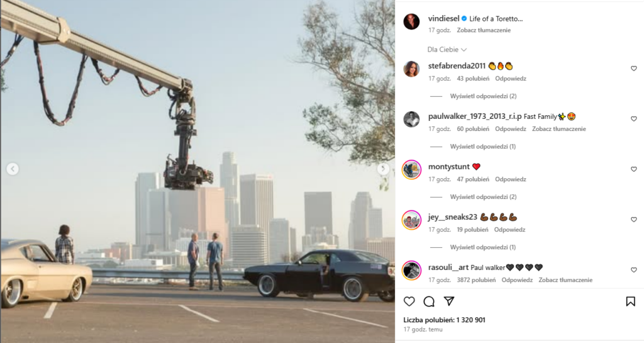Image resolution: width=644 pixels, height=343 pixels.
Task: Open the montystunt username link
Action: (448, 167)
